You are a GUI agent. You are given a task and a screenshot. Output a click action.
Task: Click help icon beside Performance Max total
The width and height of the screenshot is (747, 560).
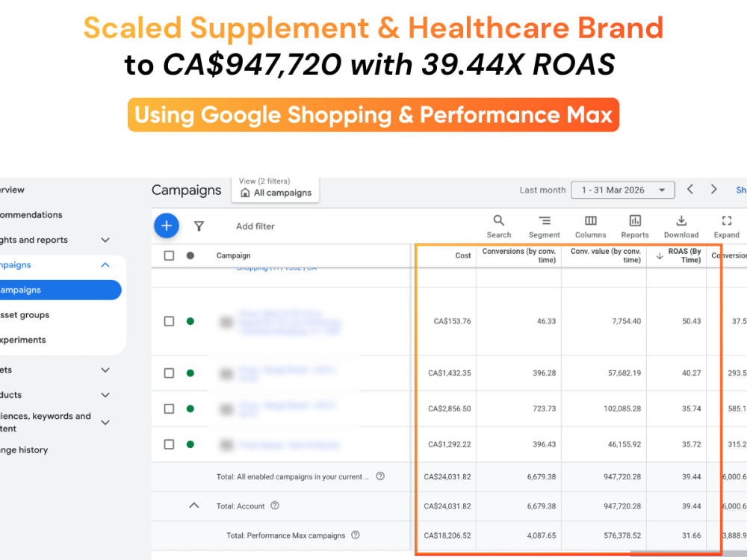point(356,535)
